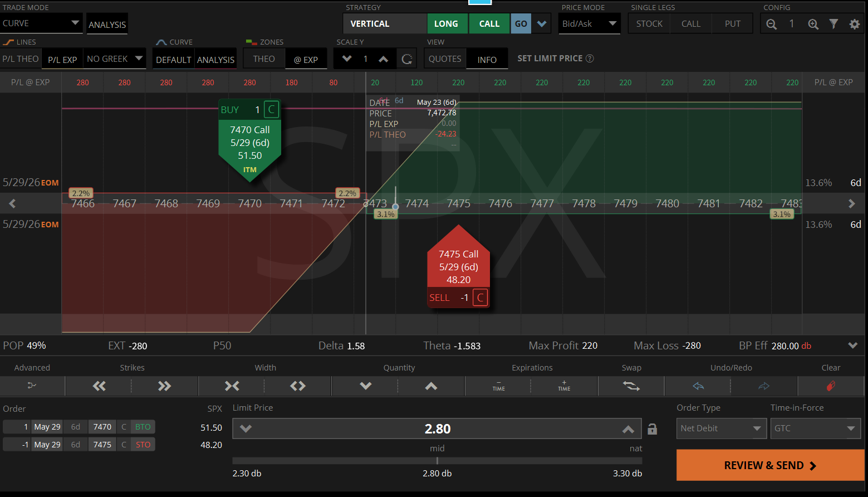Decrease Scale Y with the down chevron
Viewport: 868px width, 497px height.
(347, 59)
